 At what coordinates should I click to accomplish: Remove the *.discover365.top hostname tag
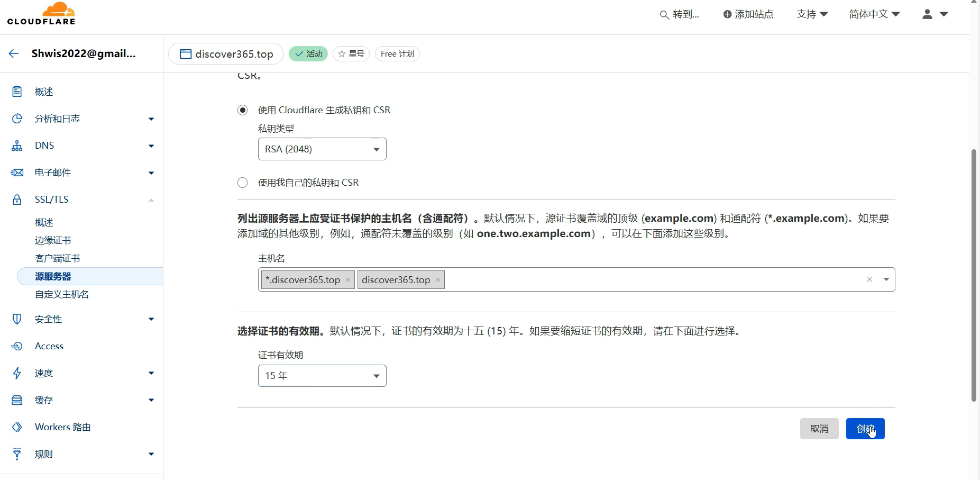coord(348,280)
